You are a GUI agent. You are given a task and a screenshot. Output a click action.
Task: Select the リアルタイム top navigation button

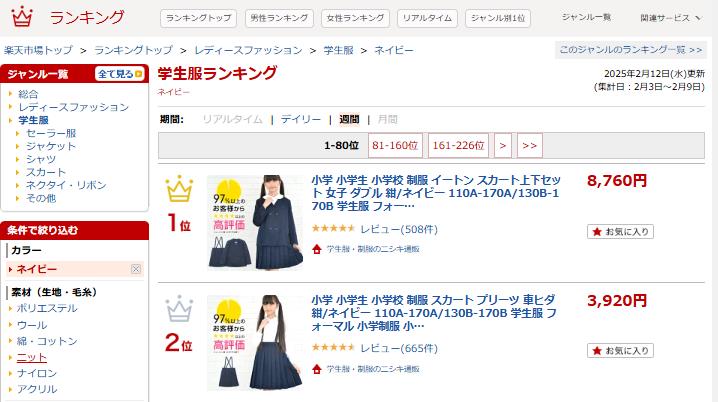pos(427,18)
